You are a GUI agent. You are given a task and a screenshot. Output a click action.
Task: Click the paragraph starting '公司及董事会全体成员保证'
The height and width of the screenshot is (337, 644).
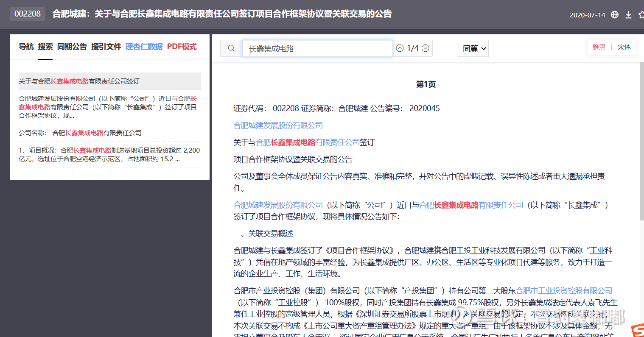click(x=419, y=182)
